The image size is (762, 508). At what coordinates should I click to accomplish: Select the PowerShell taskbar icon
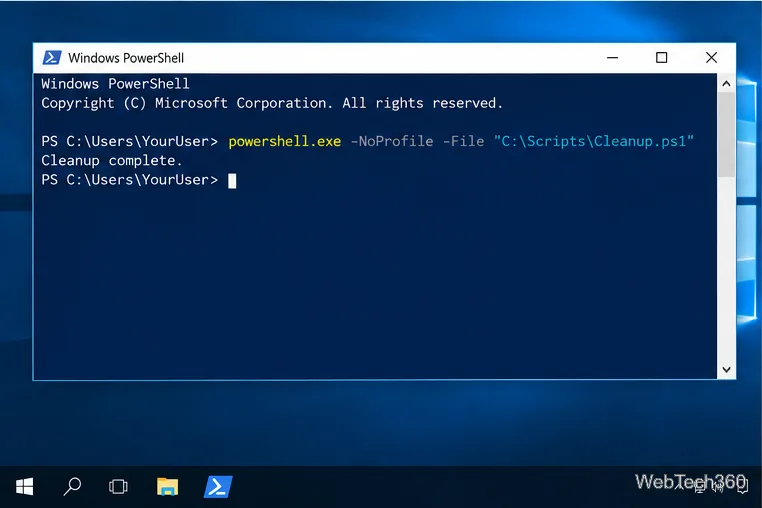click(x=218, y=487)
